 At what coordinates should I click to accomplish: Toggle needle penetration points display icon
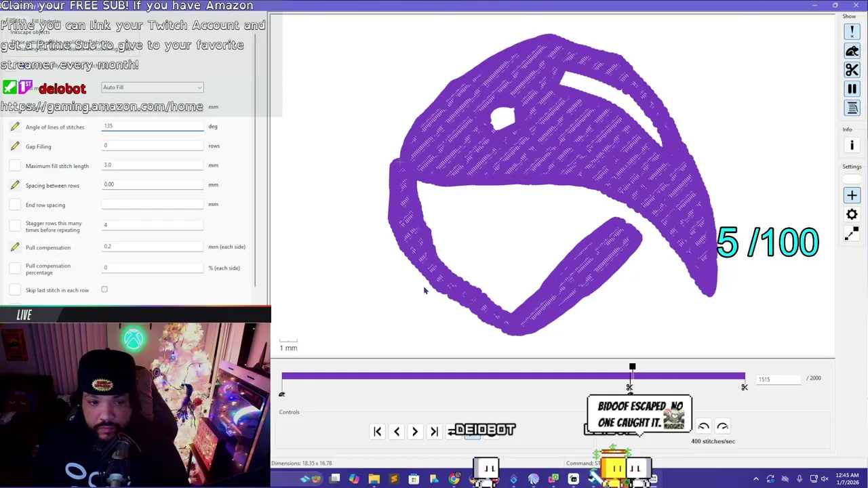coord(852,32)
